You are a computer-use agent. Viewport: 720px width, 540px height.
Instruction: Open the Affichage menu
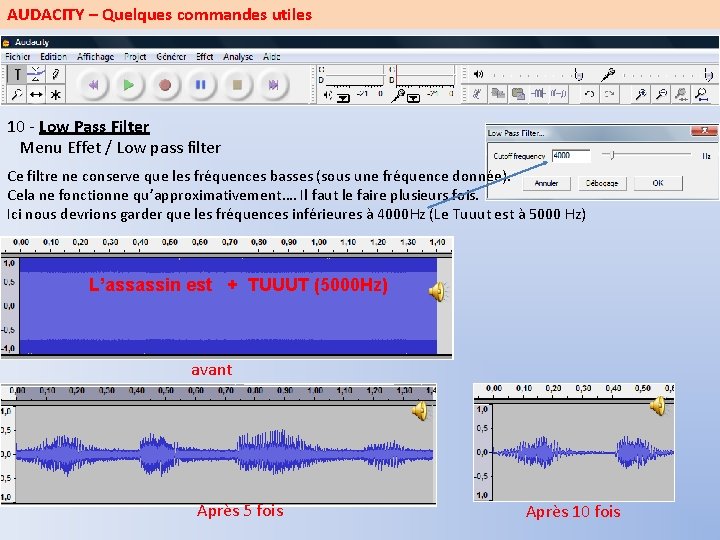pos(96,56)
